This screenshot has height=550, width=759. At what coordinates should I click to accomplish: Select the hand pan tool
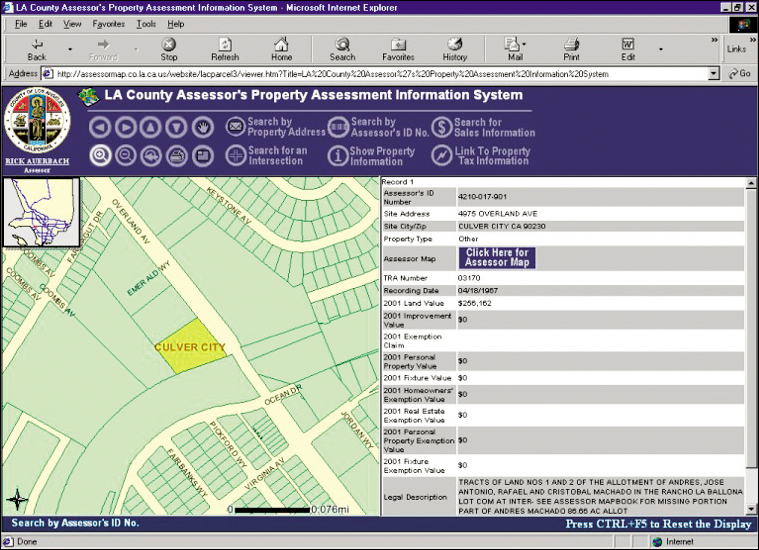coord(203,127)
